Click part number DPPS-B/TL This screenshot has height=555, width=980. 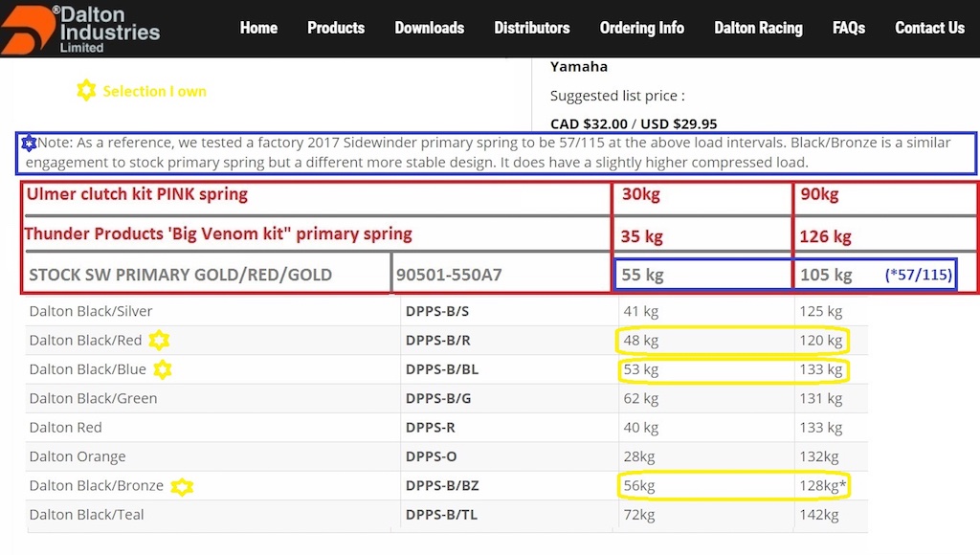coord(441,515)
